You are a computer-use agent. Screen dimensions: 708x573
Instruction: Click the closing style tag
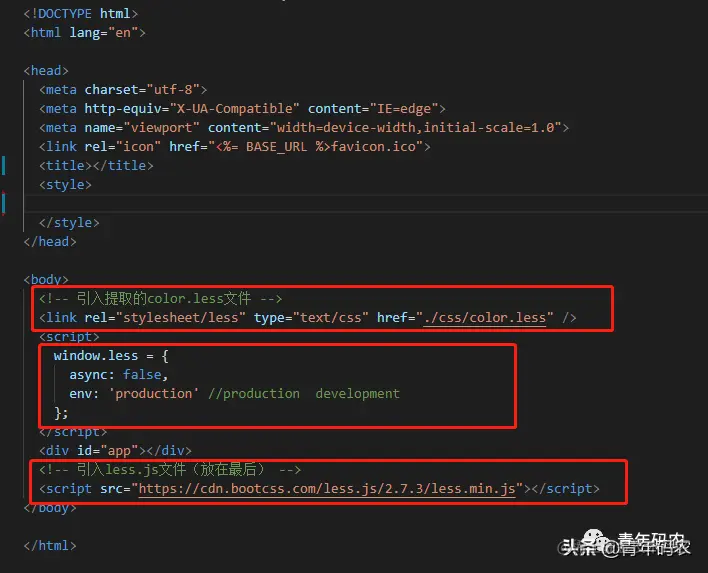coord(69,223)
